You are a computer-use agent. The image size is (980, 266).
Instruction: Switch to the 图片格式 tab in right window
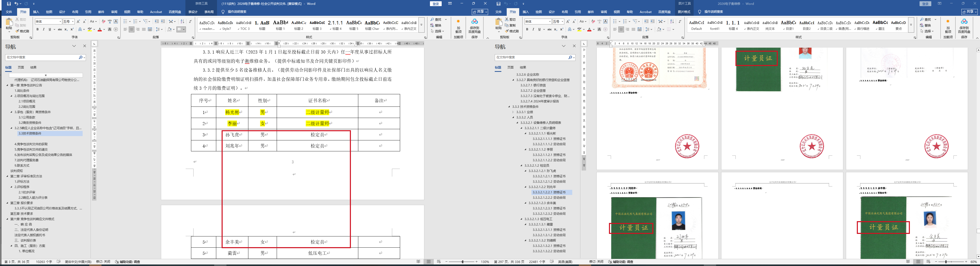click(684, 12)
